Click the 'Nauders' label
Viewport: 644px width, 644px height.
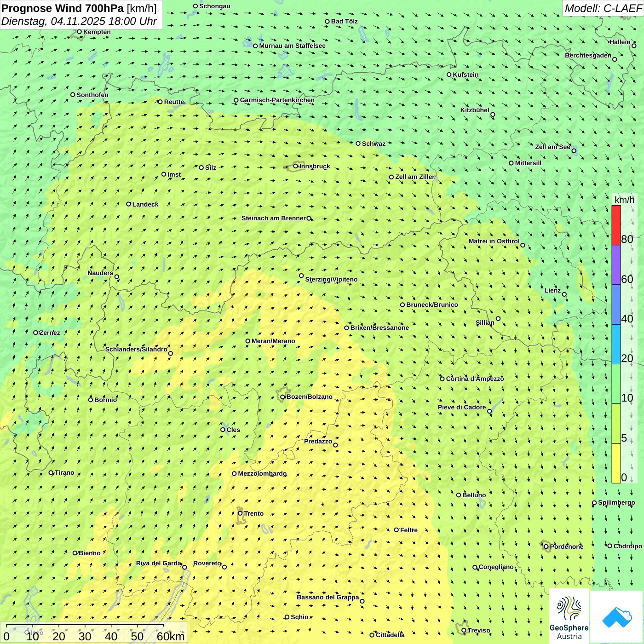(x=100, y=273)
